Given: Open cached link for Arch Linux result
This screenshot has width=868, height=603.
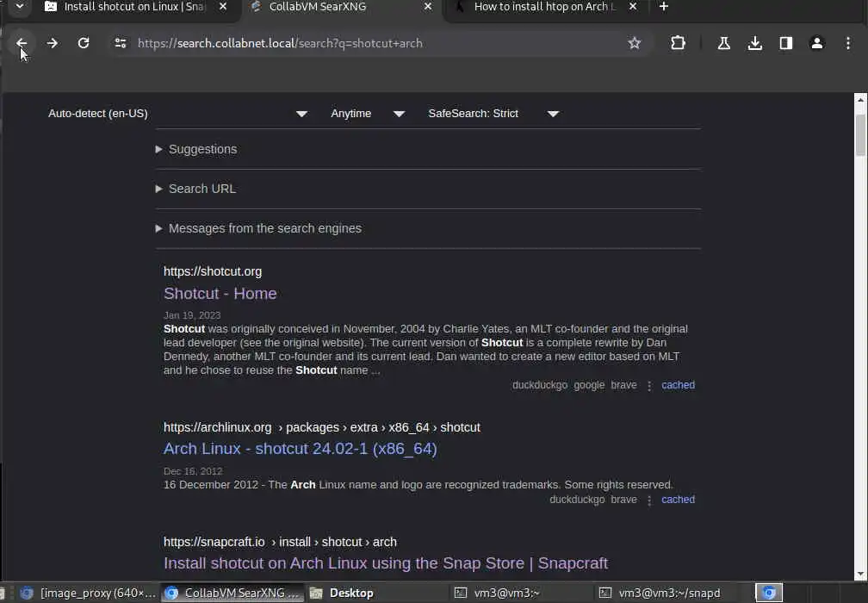Looking at the screenshot, I should tap(678, 500).
